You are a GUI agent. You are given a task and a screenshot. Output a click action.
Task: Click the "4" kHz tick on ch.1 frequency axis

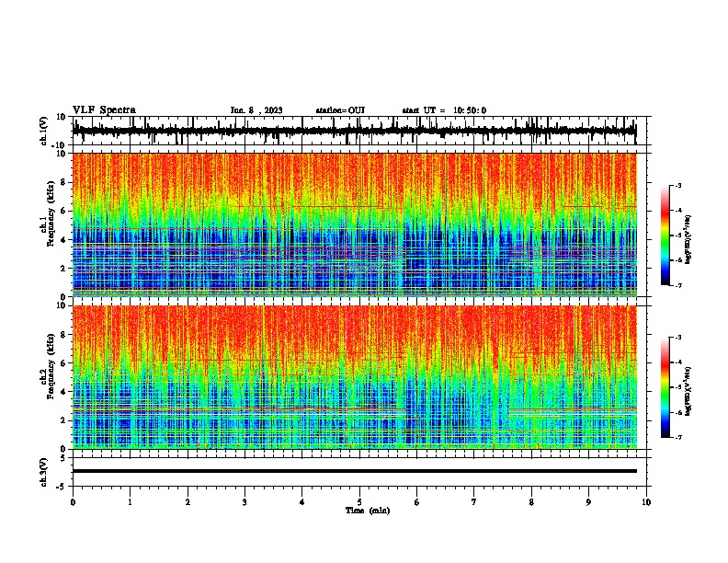click(64, 240)
